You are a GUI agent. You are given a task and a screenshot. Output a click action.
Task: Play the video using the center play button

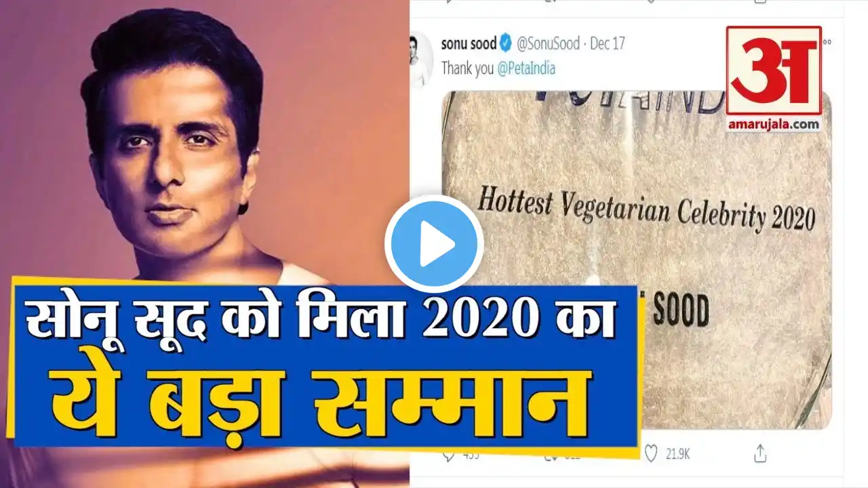[434, 244]
